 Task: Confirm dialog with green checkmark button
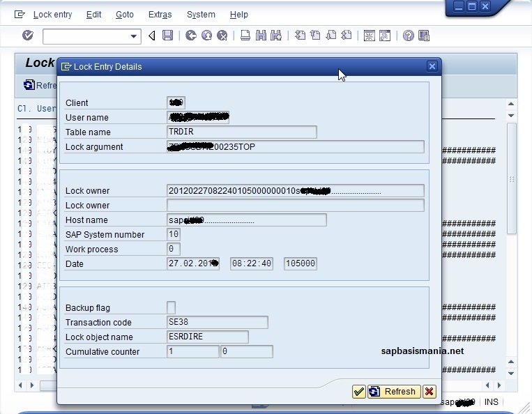pyautogui.click(x=358, y=392)
